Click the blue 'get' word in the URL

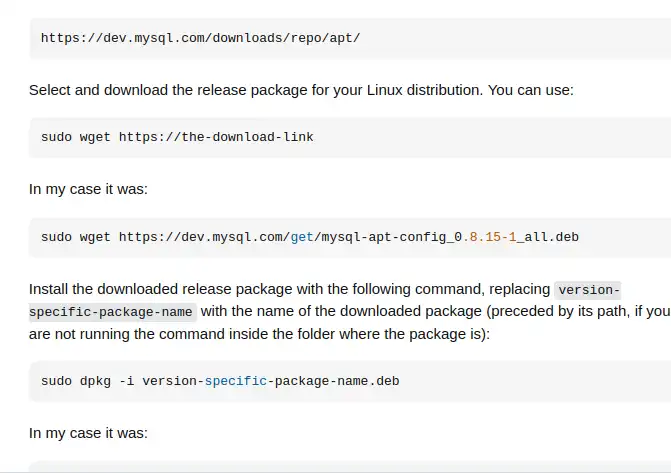tap(302, 237)
